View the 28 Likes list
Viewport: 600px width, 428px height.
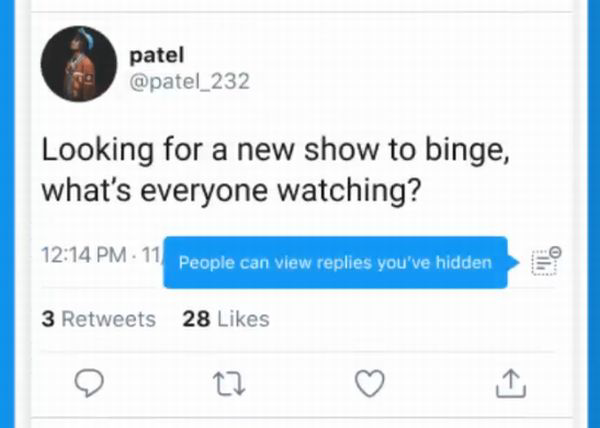(x=226, y=319)
